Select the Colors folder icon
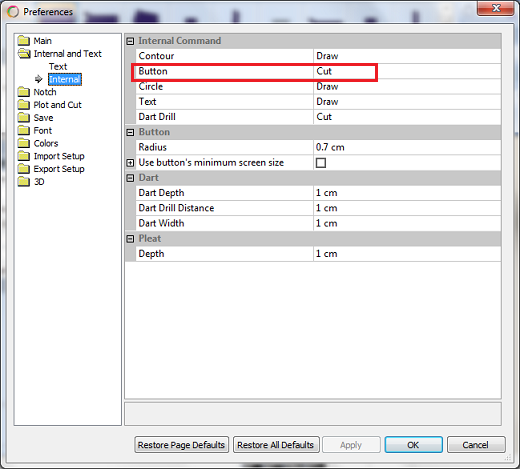Screen dimensions: 520x469 tap(24, 143)
